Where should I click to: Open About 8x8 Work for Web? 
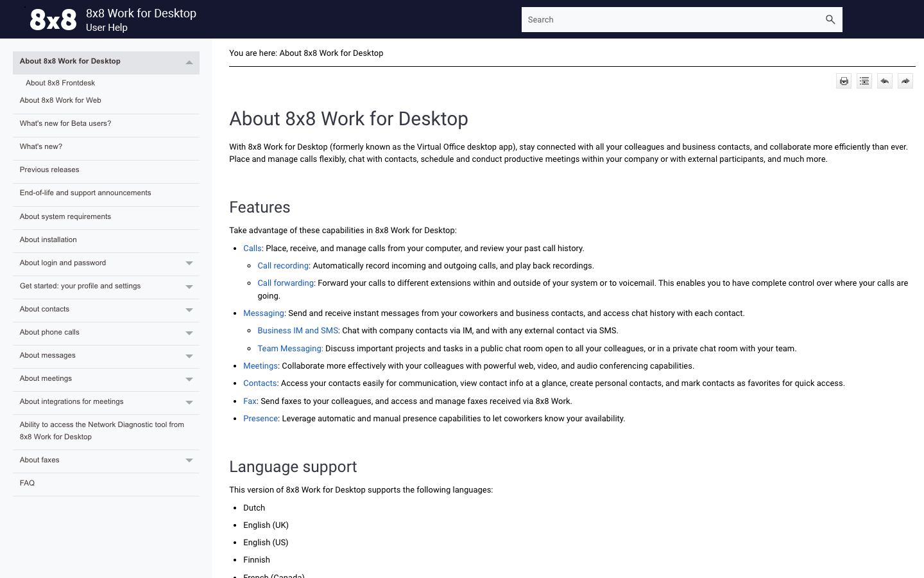[60, 100]
